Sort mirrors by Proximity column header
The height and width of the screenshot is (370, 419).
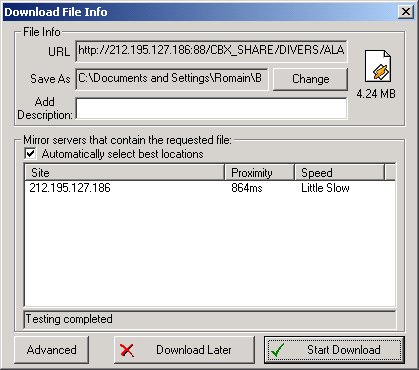tap(260, 172)
